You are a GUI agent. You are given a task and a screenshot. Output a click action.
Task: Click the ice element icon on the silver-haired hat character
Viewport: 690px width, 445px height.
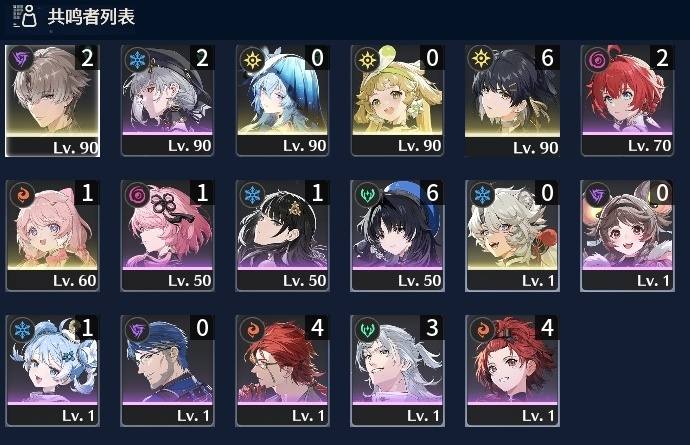point(137,59)
